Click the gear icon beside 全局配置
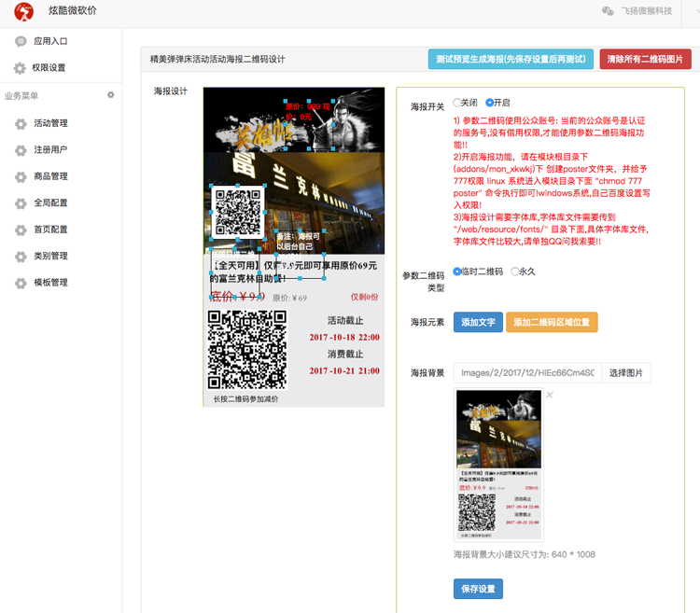Screen dimensions: 700x613 tap(21, 203)
